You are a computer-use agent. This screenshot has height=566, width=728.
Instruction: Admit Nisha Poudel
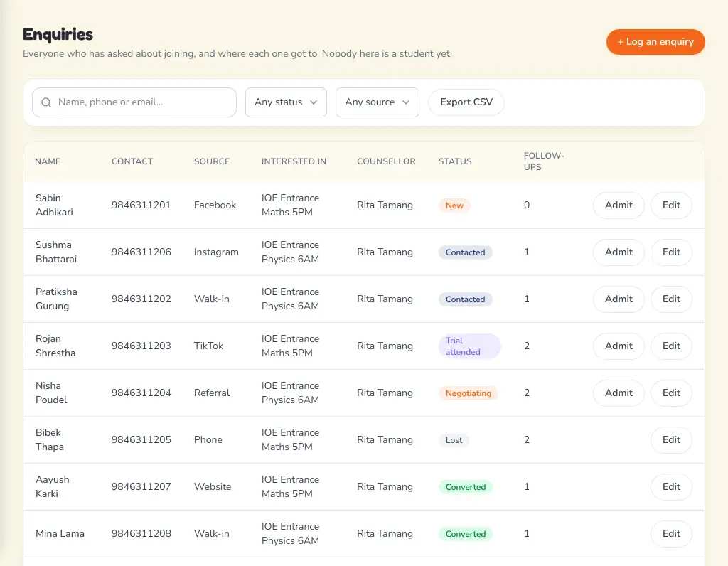coord(619,393)
